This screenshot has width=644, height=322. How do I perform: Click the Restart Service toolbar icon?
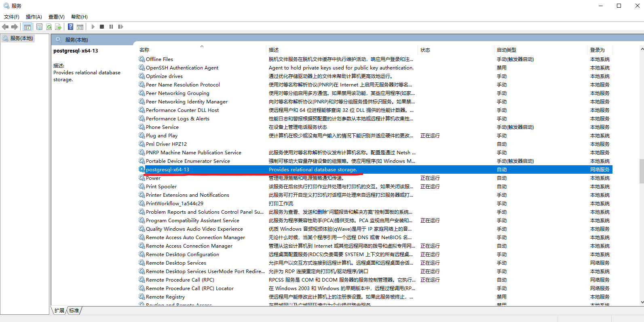click(x=120, y=27)
